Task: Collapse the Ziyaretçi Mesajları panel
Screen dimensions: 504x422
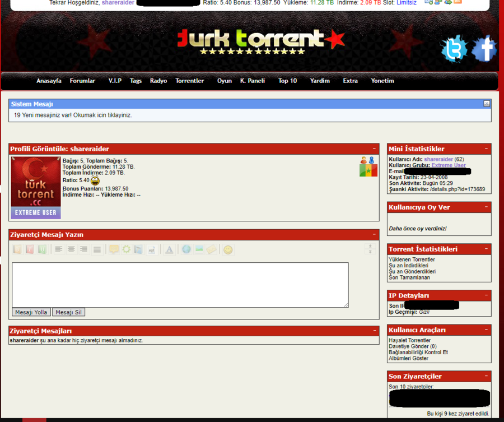Action: 374,330
